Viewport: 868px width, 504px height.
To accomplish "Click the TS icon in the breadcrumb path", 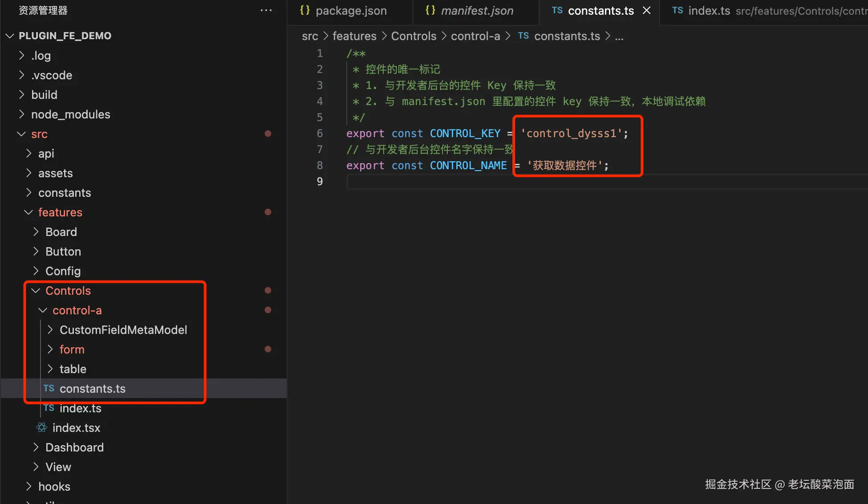I will 523,36.
